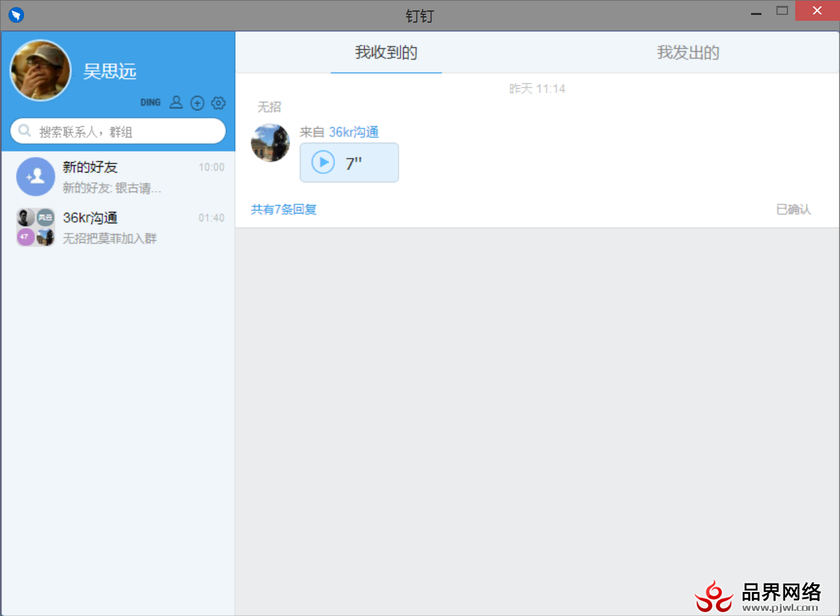
Task: Click the 新的好友 avatar icon
Action: click(x=35, y=176)
